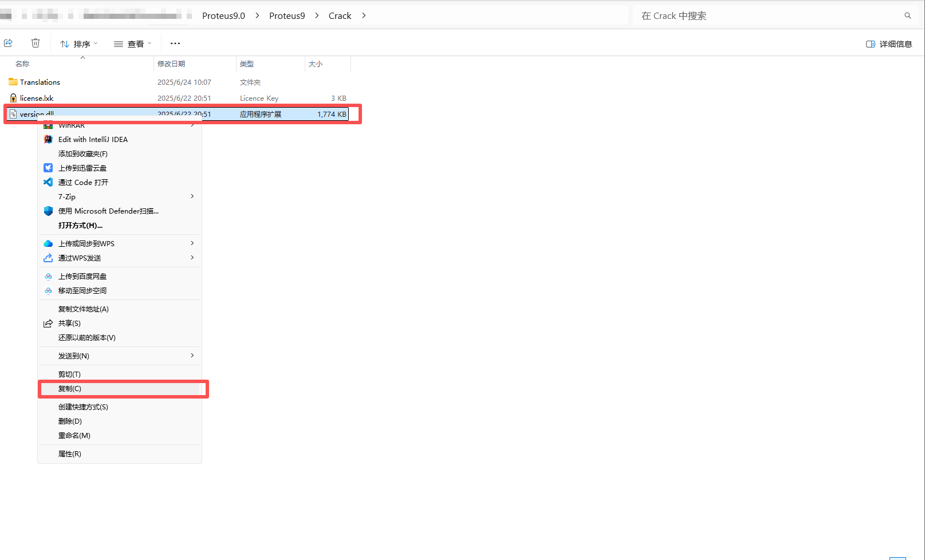This screenshot has height=560, width=925.
Task: Click the license.lxk padlock file icon
Action: (13, 98)
